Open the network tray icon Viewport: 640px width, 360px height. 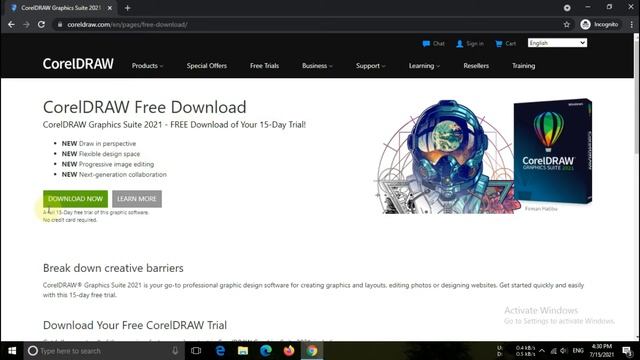point(553,351)
